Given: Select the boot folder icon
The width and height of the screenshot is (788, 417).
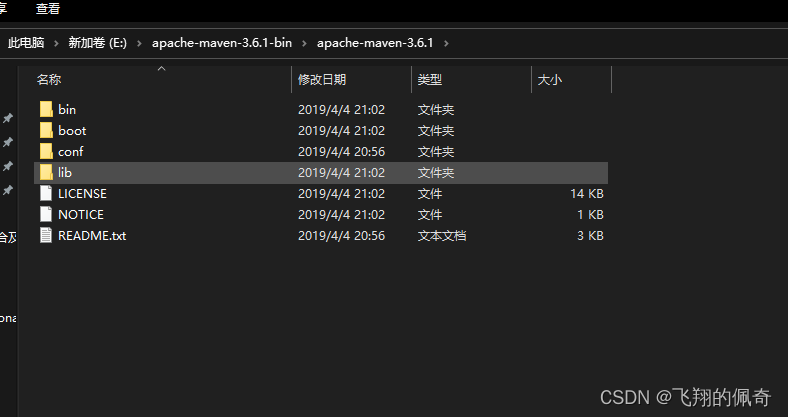Looking at the screenshot, I should pos(46,130).
